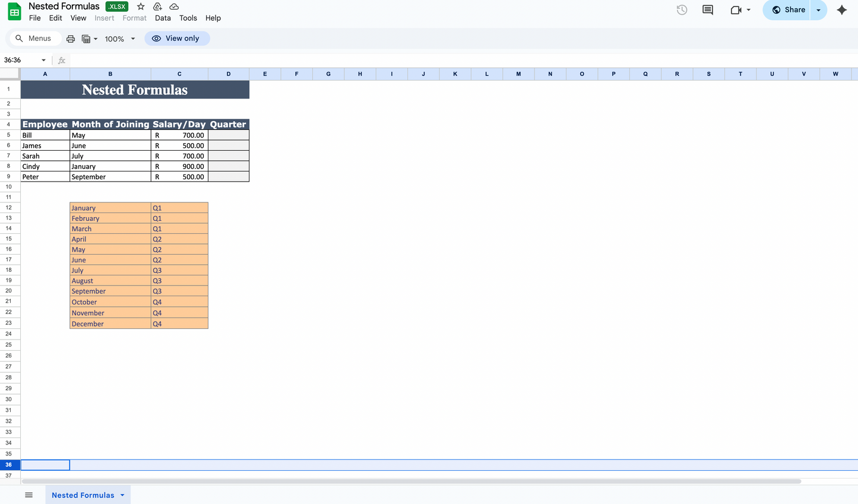Start a Meet video call
This screenshot has width=858, height=504.
pyautogui.click(x=736, y=9)
